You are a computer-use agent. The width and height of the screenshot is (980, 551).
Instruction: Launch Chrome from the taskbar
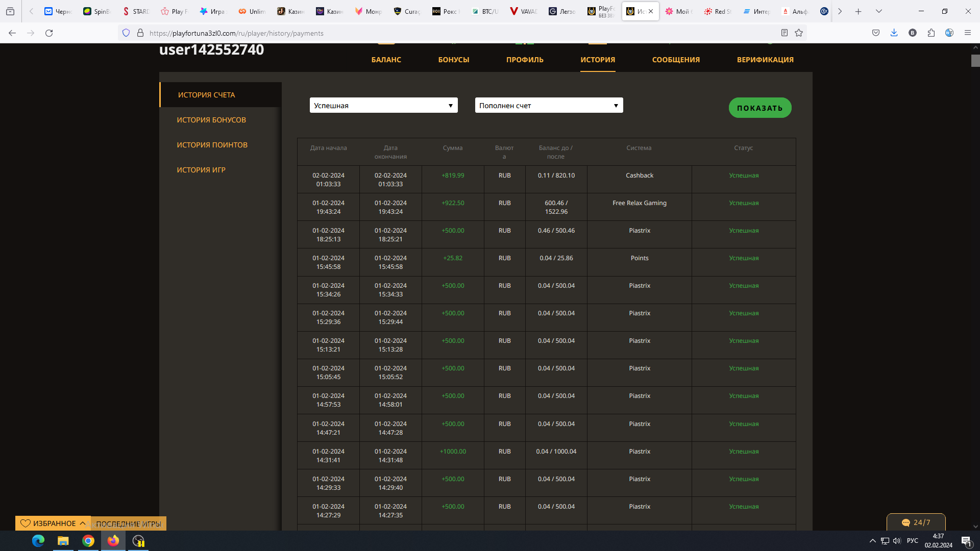coord(88,541)
